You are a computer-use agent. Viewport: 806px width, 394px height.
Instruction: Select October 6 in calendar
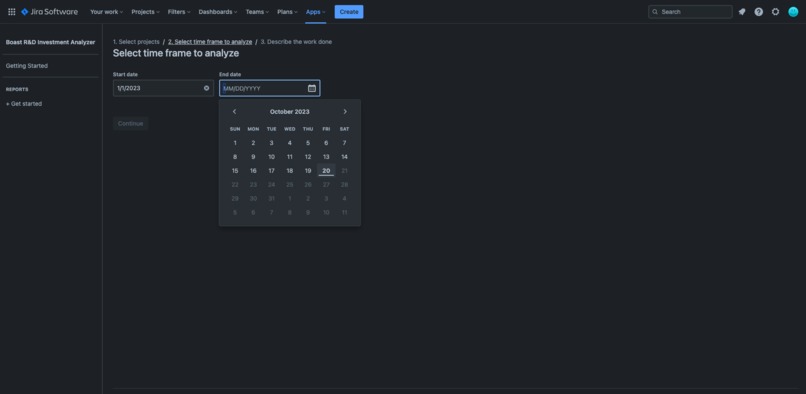pyautogui.click(x=326, y=143)
